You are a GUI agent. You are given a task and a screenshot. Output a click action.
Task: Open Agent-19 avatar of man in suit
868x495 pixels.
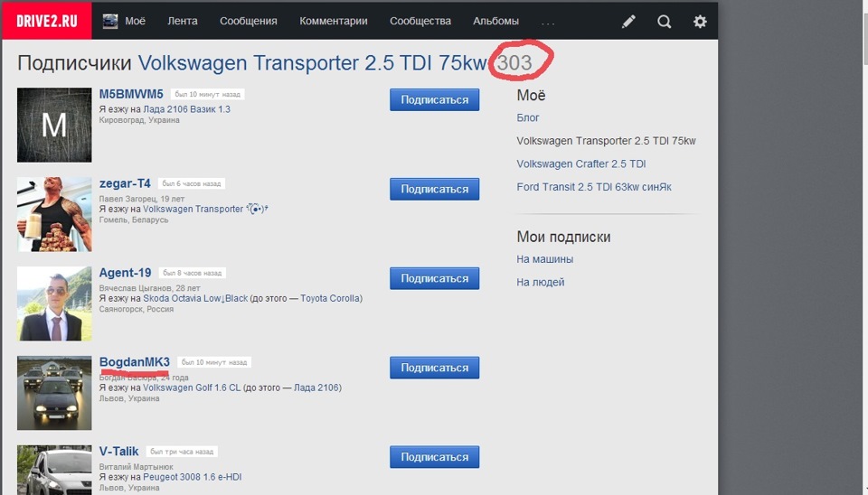54,304
